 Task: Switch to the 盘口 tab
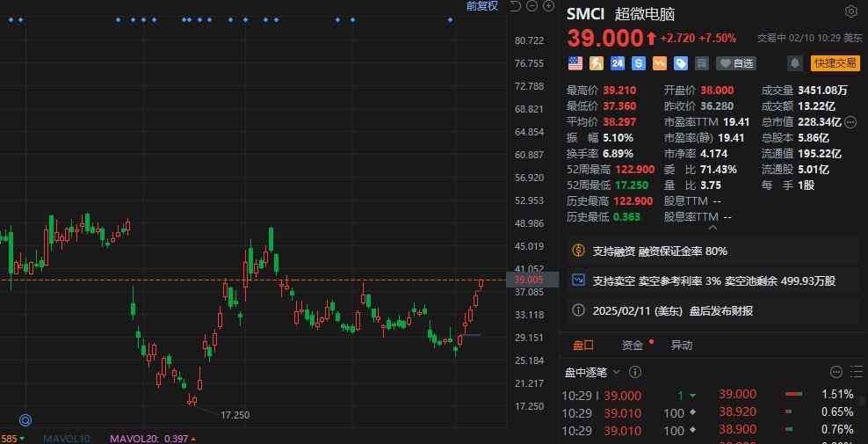pyautogui.click(x=582, y=346)
